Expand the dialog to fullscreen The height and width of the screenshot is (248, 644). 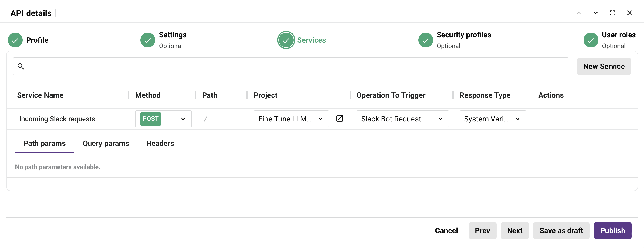pyautogui.click(x=613, y=13)
